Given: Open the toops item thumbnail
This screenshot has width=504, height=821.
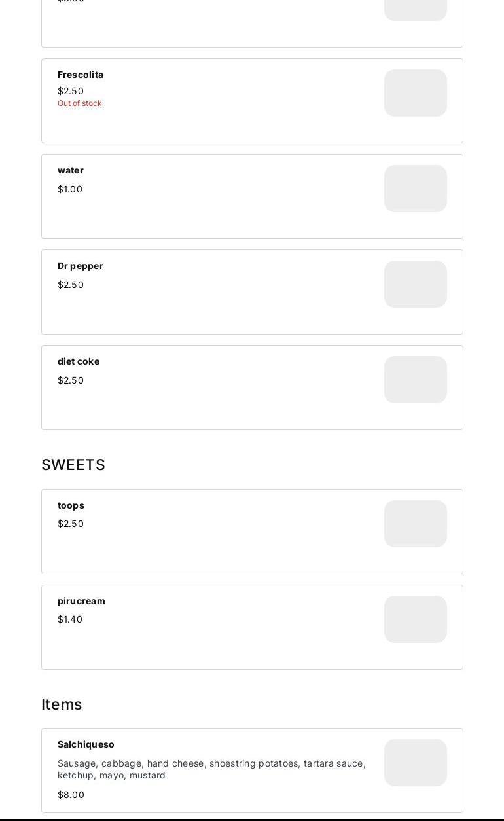Looking at the screenshot, I should [x=415, y=524].
